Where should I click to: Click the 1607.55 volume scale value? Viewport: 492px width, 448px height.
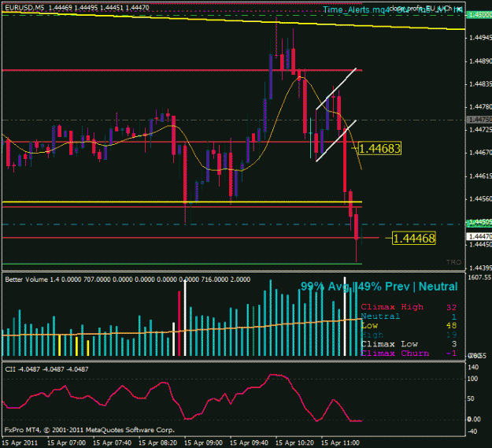[x=479, y=277]
